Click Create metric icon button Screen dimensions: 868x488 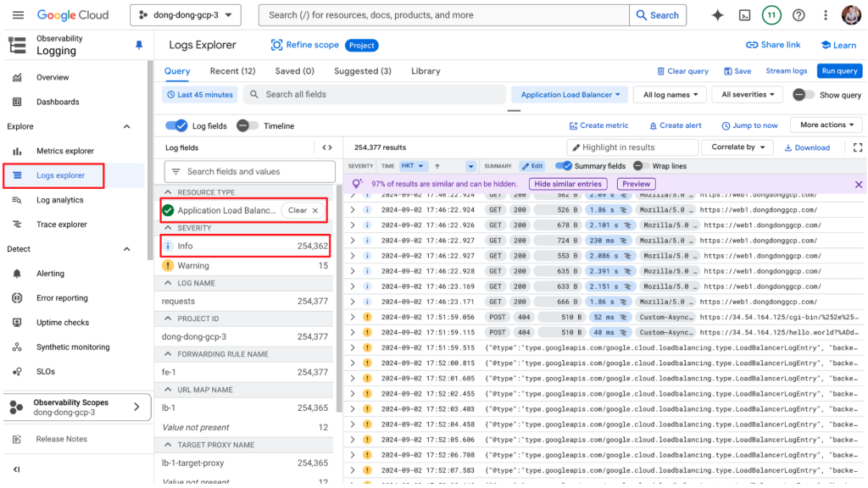tap(598, 125)
